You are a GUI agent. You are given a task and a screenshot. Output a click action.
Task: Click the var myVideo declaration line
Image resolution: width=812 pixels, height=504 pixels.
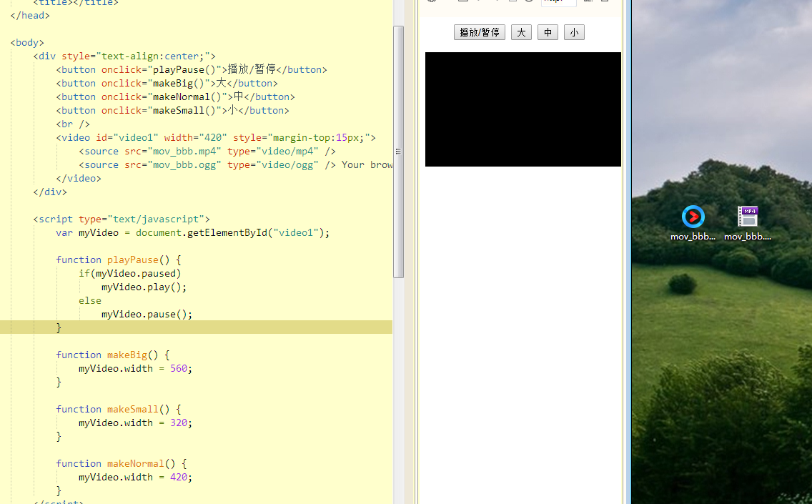point(193,232)
